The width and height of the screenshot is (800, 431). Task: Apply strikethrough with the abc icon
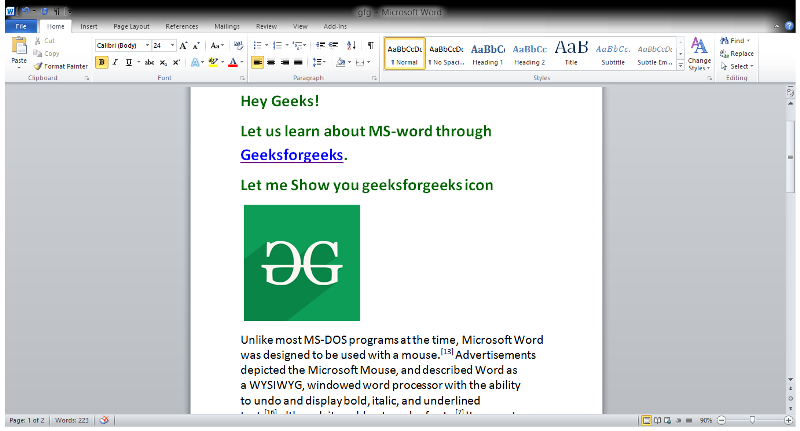149,62
